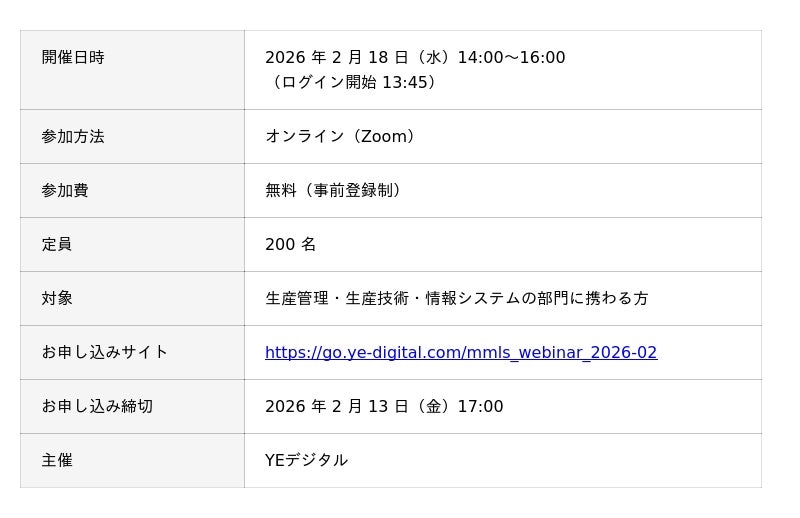
Task: Select the 定員 label cell
Action: click(57, 245)
